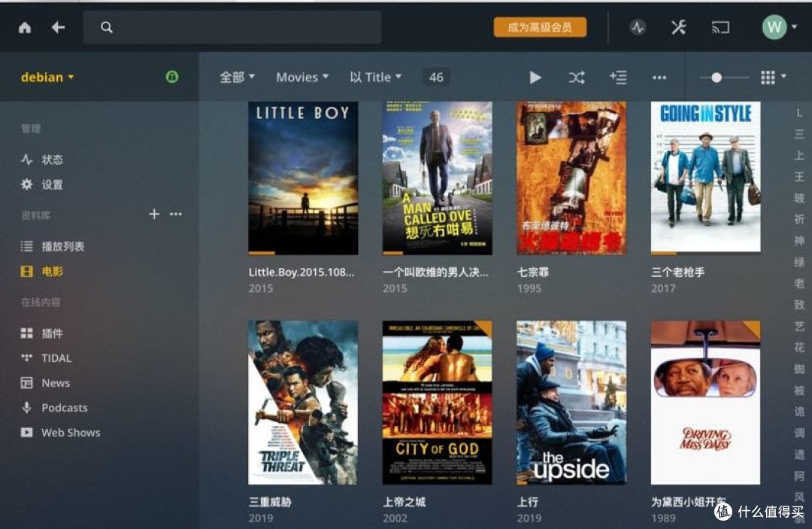Viewport: 812px width, 529px height.
Task: Click the settings wrench icon
Action: 678,26
